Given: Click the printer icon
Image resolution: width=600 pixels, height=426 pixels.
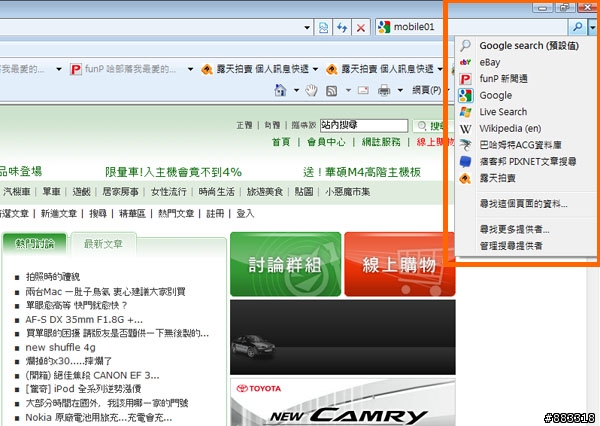Looking at the screenshot, I should [x=384, y=91].
